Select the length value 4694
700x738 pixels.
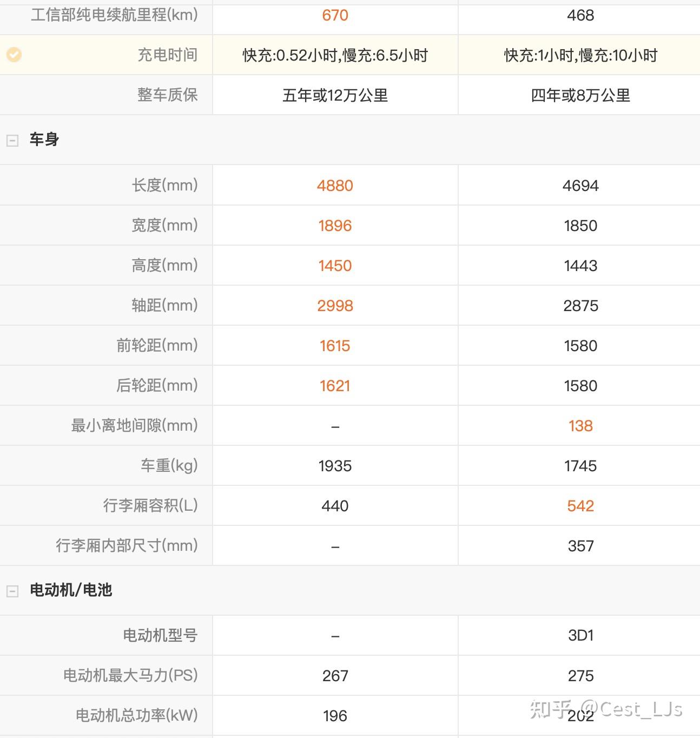tap(580, 186)
